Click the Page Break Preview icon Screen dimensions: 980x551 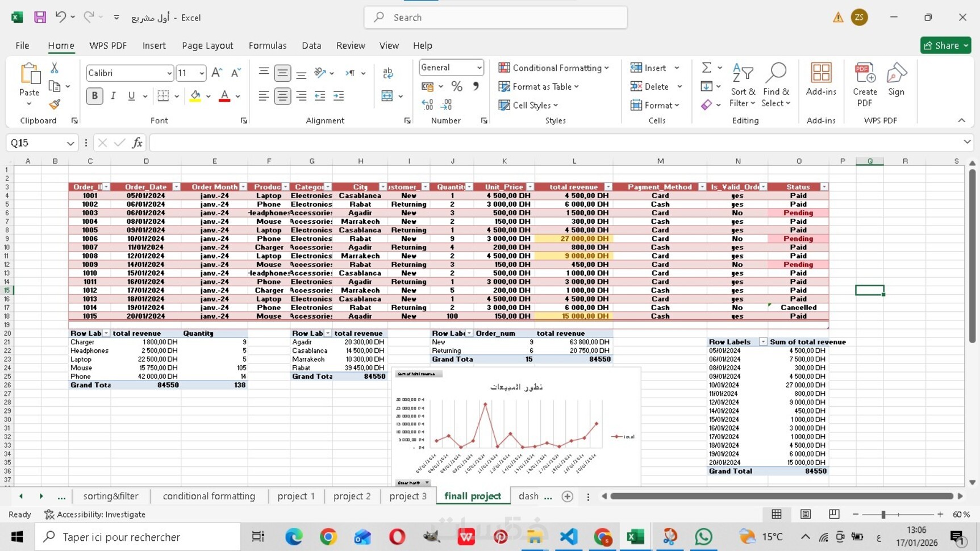tap(834, 514)
